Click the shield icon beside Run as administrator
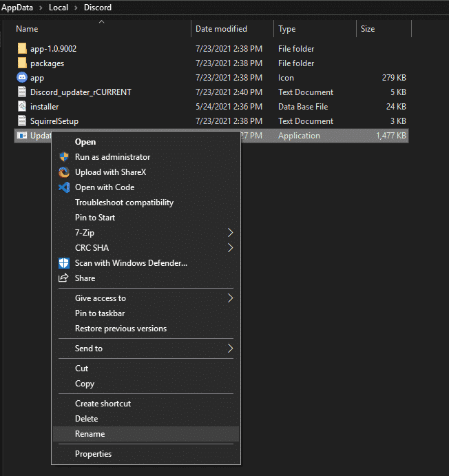 coord(64,157)
